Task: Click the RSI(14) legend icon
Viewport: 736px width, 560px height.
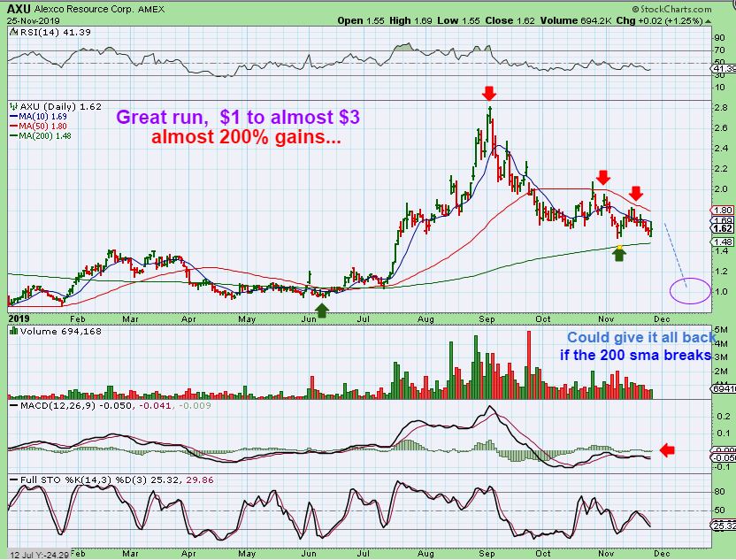Action: click(x=12, y=33)
